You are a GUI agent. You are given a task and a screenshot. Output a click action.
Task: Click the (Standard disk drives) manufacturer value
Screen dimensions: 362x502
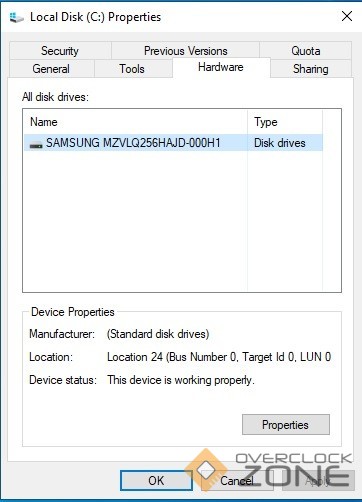[x=158, y=334]
